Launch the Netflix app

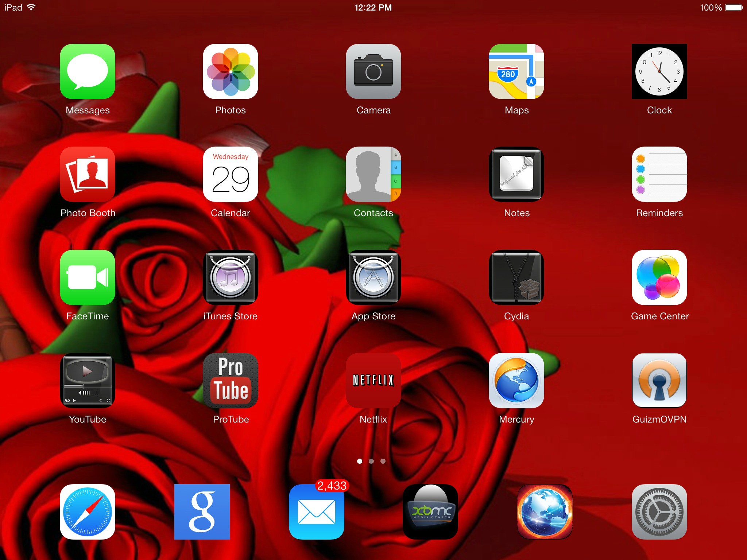(x=373, y=381)
